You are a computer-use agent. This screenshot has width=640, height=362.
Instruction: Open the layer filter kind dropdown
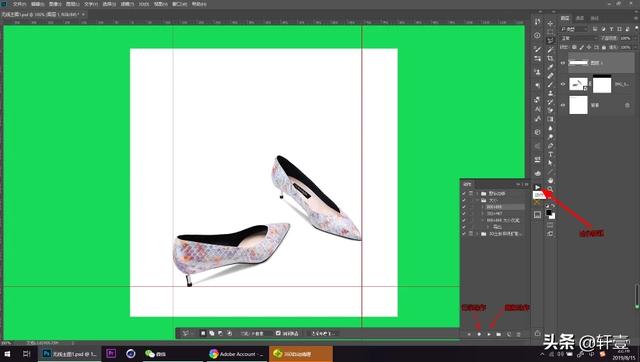tap(574, 29)
